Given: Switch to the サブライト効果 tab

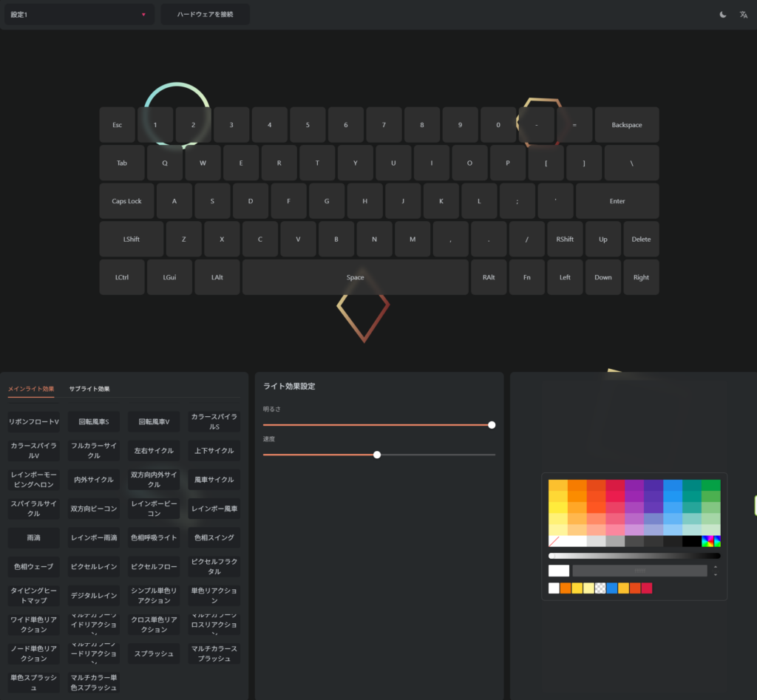Looking at the screenshot, I should pyautogui.click(x=89, y=389).
